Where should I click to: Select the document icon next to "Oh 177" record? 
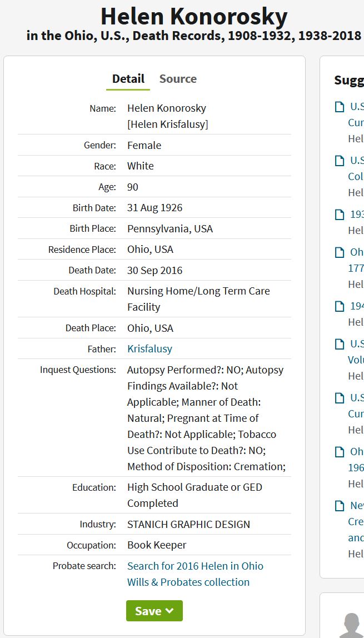click(339, 252)
